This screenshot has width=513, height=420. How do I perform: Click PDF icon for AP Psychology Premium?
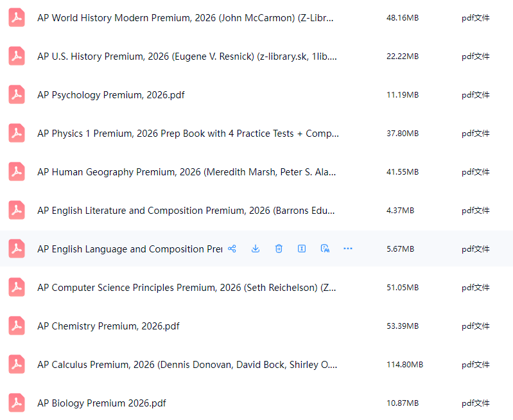(x=17, y=94)
